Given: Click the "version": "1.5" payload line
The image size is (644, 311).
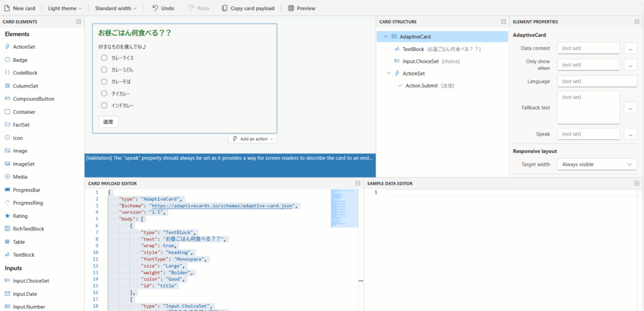Looking at the screenshot, I should (x=143, y=212).
